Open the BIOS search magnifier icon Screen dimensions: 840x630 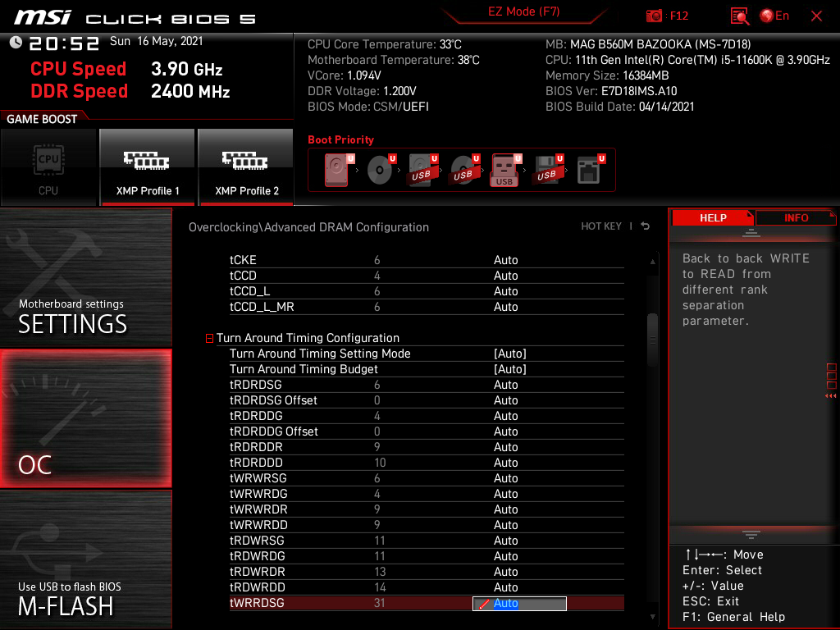(x=740, y=16)
